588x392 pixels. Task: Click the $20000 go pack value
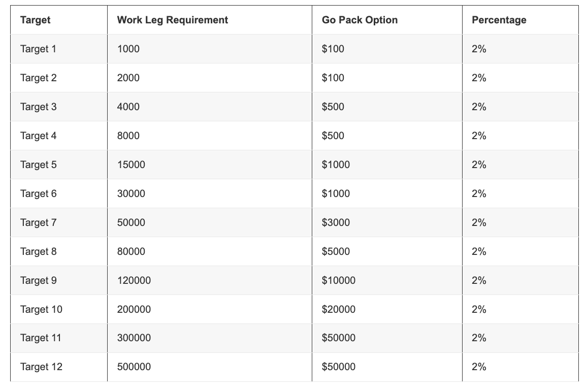[x=339, y=309]
